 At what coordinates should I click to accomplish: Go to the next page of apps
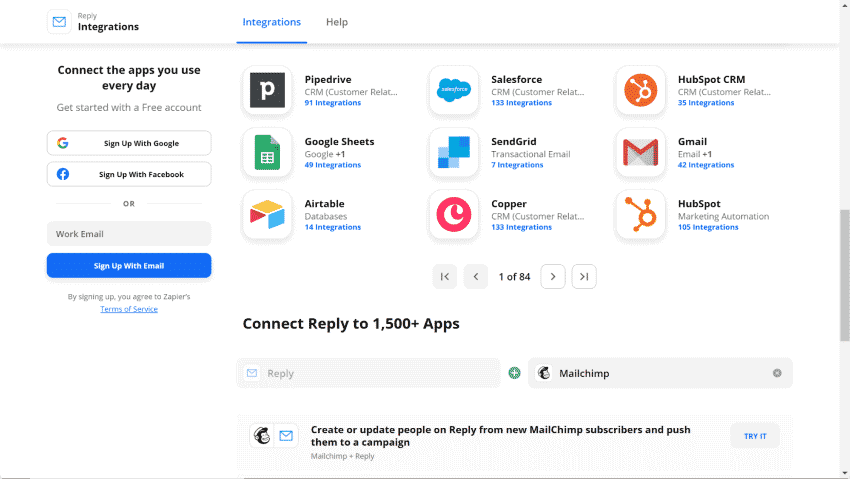[553, 276]
